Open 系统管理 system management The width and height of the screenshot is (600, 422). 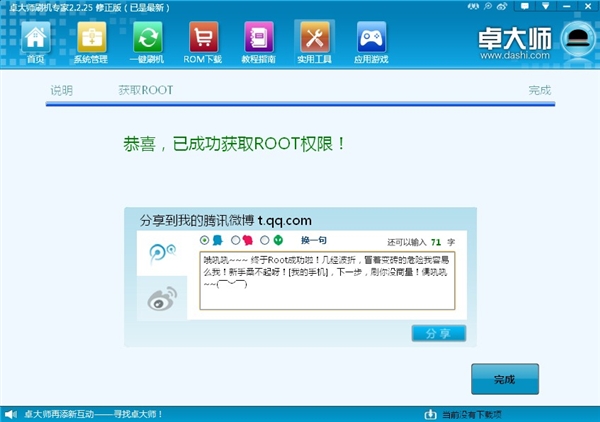pyautogui.click(x=91, y=42)
